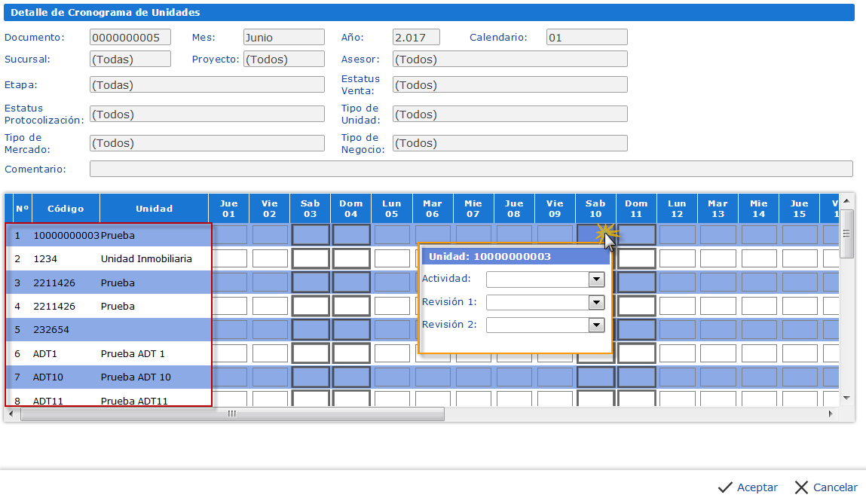
Task: Click the Comentario input field
Action: click(x=470, y=169)
